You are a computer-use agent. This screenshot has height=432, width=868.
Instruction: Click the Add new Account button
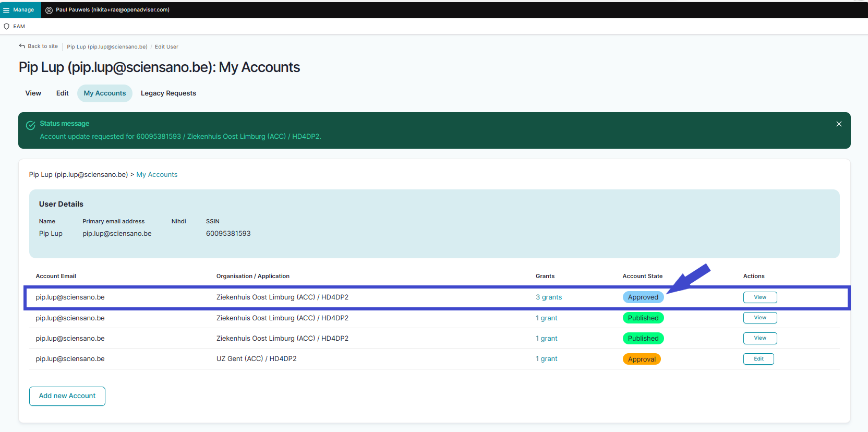(67, 396)
